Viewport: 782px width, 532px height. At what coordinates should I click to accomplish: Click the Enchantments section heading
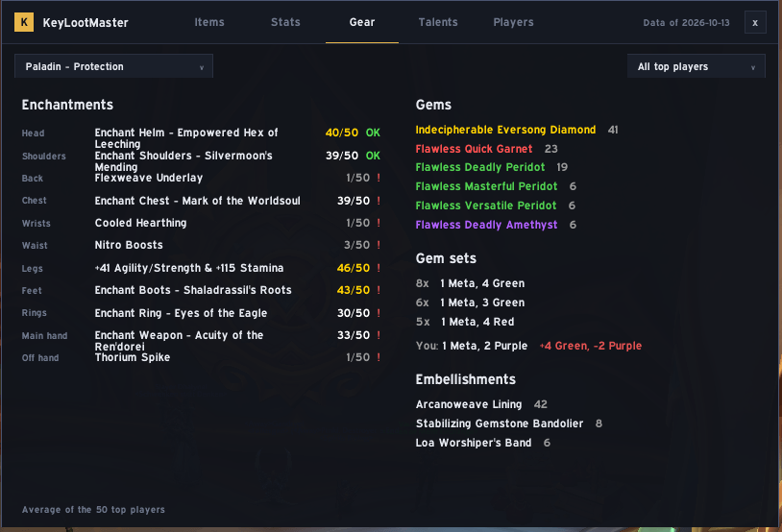[x=67, y=105]
